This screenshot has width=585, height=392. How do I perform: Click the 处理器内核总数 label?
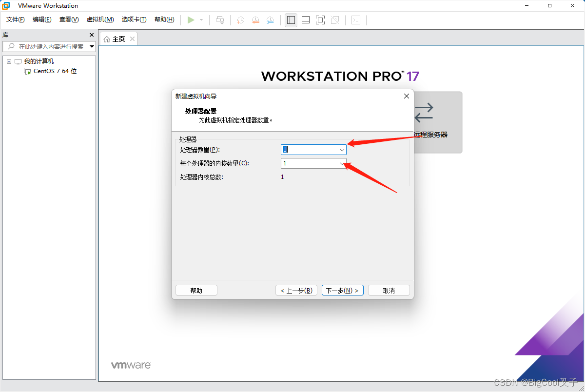pos(201,177)
